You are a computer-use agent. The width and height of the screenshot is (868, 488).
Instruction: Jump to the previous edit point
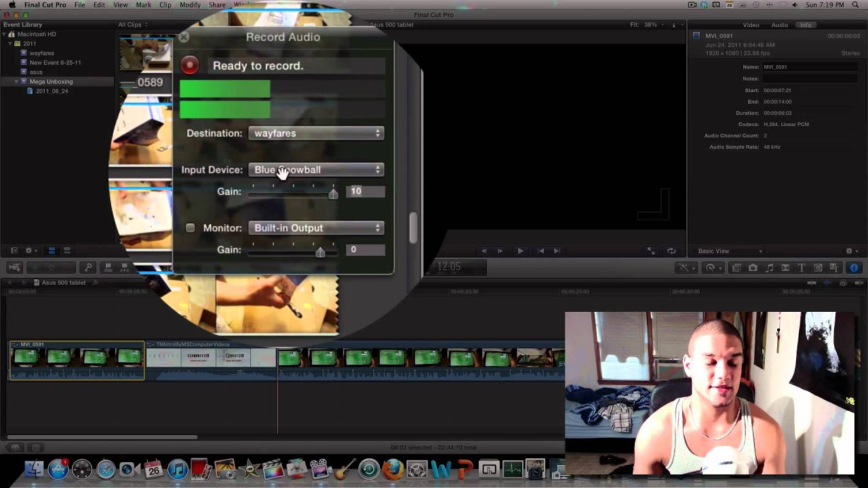540,251
